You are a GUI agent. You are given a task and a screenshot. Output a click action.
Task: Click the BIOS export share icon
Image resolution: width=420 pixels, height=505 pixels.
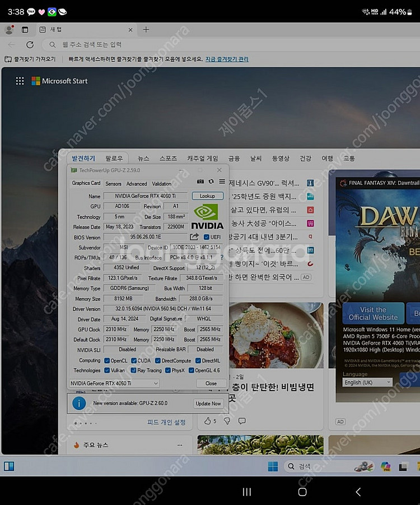point(194,237)
